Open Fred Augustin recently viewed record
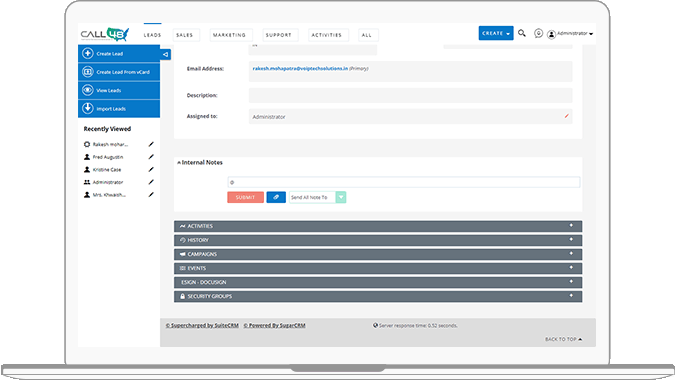 (108, 157)
